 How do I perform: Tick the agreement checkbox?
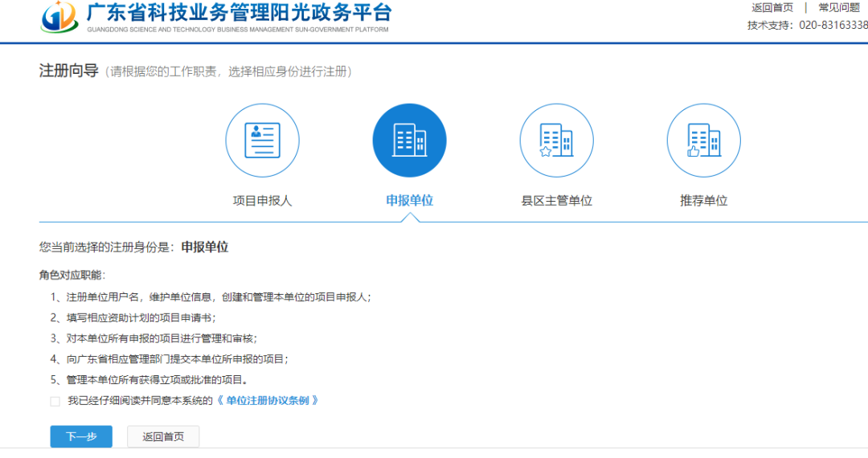point(55,401)
